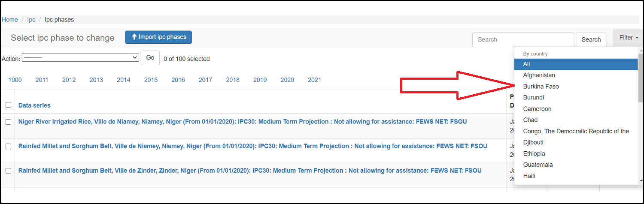Screen dimensions: 644x204
Task: Click the Search button
Action: coord(591,39)
